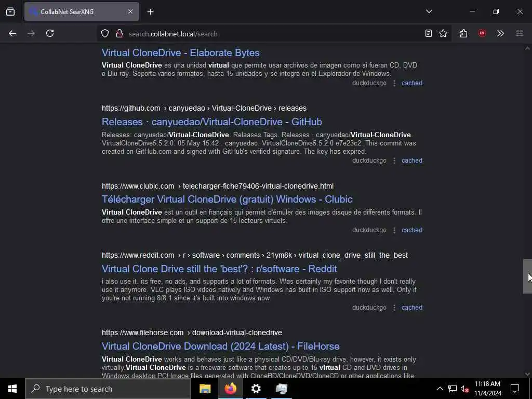Open the tracking protection shield icon
The width and height of the screenshot is (532, 399).
pyautogui.click(x=105, y=34)
